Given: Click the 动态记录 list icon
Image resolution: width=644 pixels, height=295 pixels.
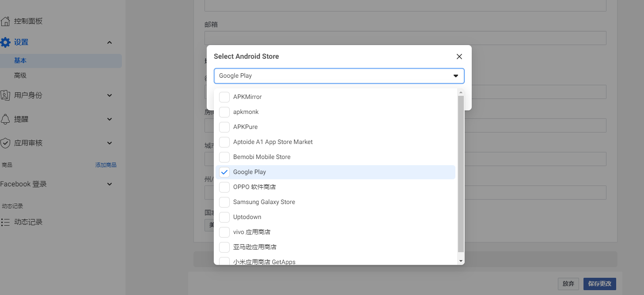Looking at the screenshot, I should click(x=5, y=222).
